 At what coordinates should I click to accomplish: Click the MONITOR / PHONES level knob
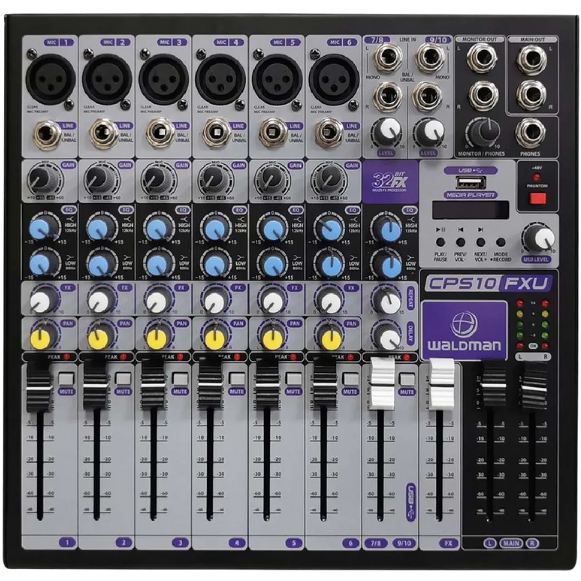[484, 132]
